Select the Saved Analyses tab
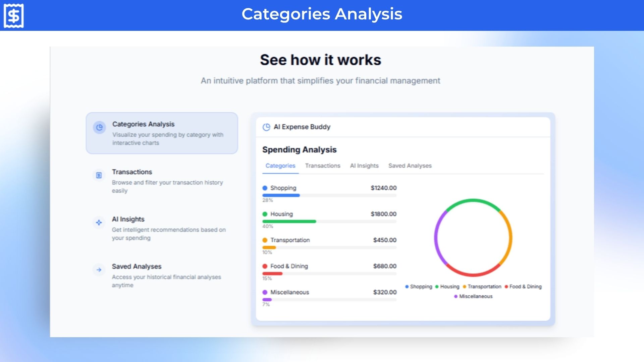This screenshot has width=644, height=362. [410, 166]
